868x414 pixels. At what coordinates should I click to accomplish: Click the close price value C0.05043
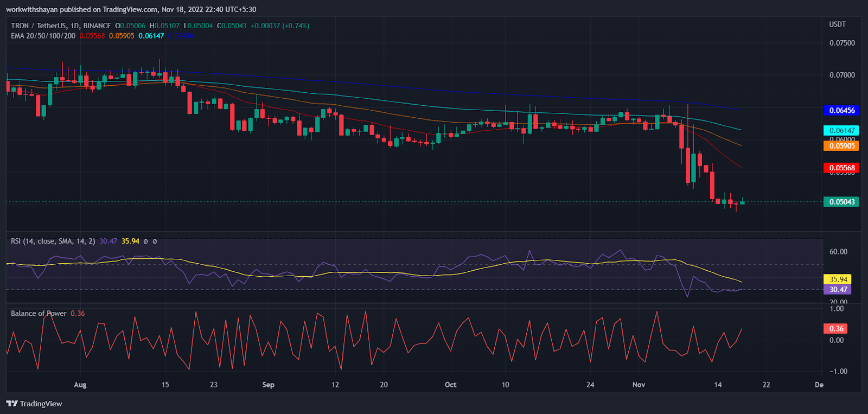pos(232,26)
